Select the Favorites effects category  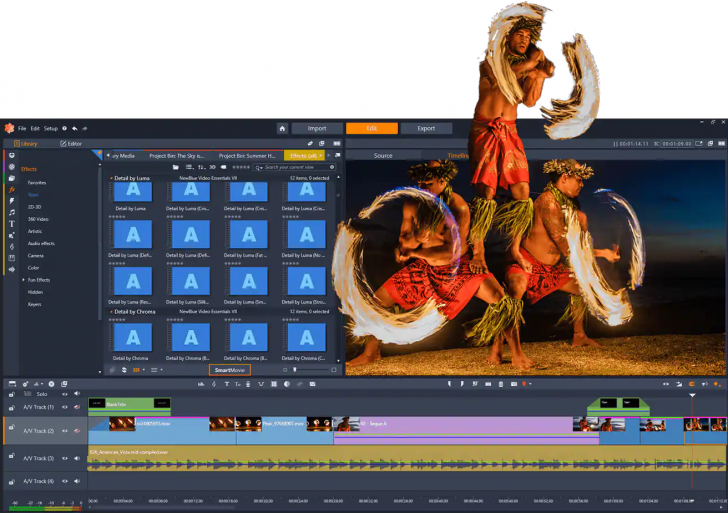click(x=37, y=183)
